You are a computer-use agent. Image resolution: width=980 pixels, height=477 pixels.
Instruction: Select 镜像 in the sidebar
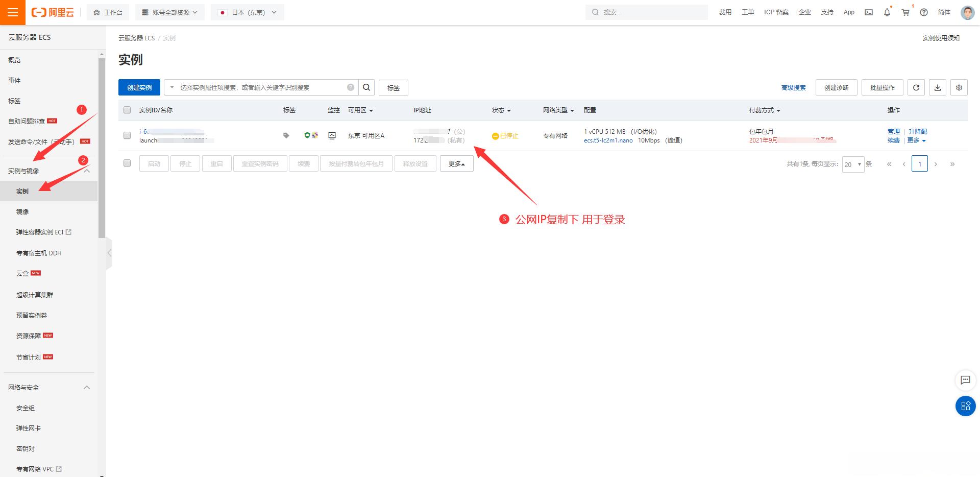coord(22,211)
